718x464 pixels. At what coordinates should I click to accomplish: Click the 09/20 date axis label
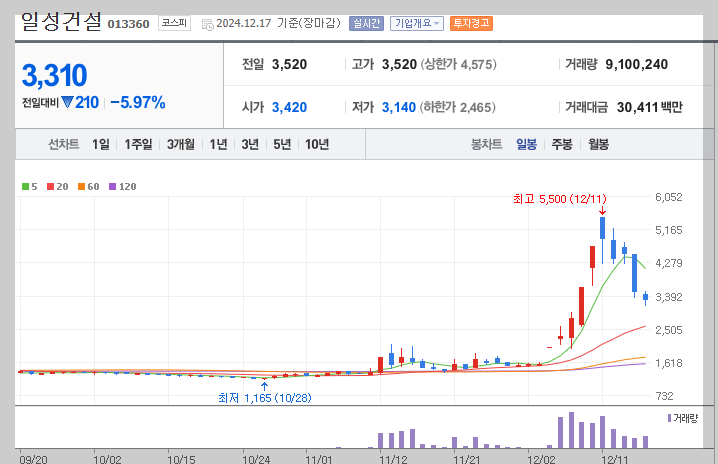pyautogui.click(x=33, y=459)
